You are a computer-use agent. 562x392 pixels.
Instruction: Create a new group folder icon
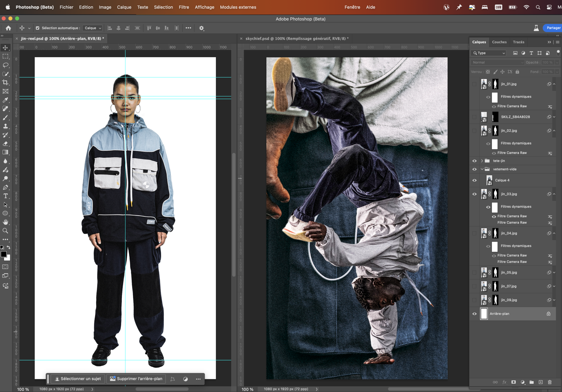pyautogui.click(x=532, y=382)
